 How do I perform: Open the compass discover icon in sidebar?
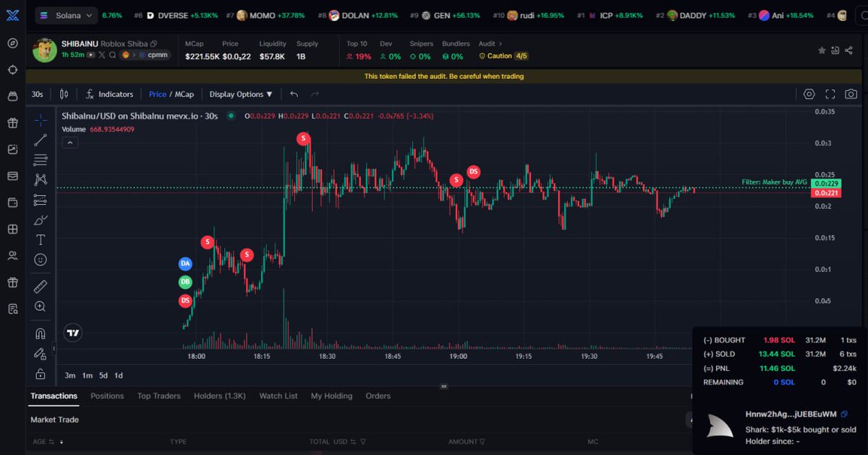[x=12, y=43]
